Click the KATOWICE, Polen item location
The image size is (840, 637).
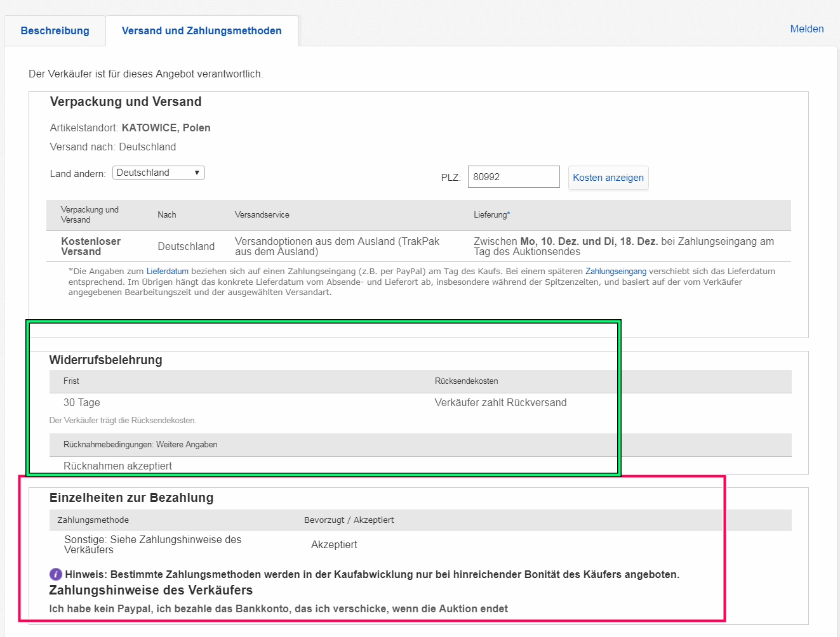[166, 128]
